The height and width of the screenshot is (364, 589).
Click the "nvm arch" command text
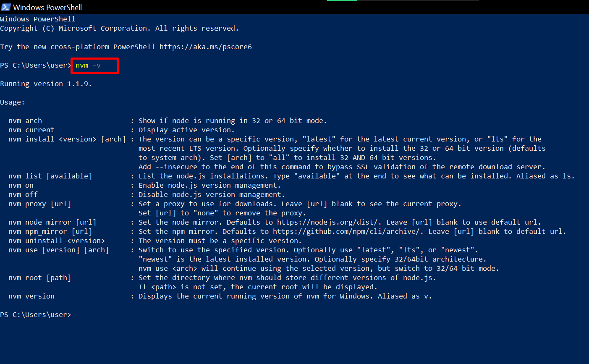(25, 120)
